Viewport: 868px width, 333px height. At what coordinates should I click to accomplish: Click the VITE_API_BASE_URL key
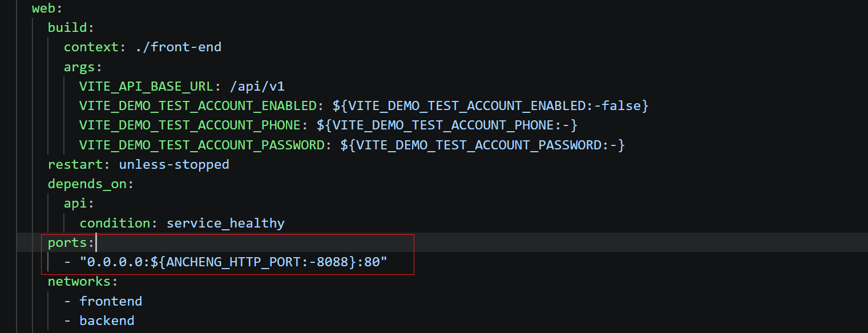click(146, 87)
